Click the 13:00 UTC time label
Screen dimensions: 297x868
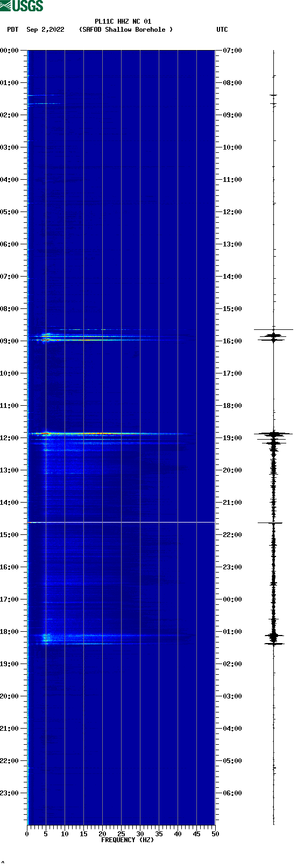coord(232,244)
